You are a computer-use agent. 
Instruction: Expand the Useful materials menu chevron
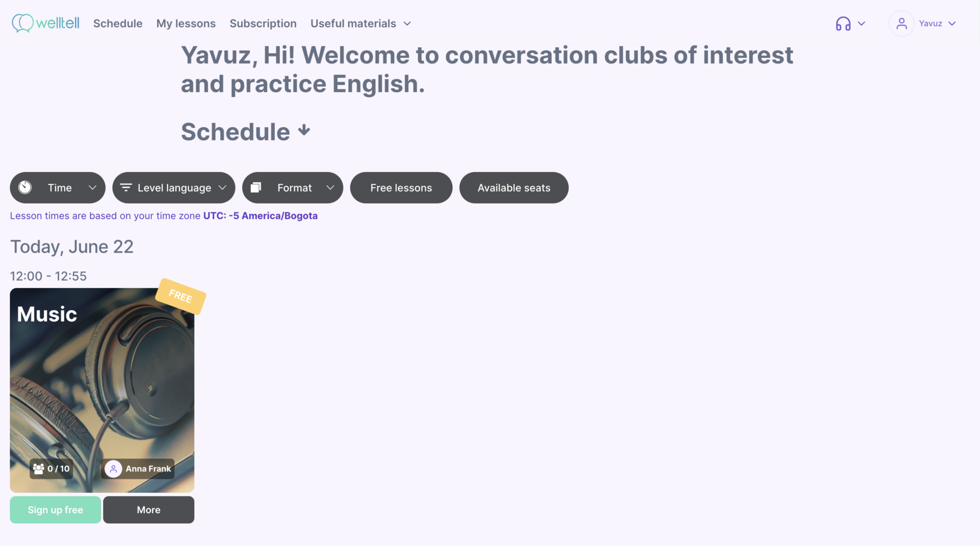pyautogui.click(x=407, y=24)
